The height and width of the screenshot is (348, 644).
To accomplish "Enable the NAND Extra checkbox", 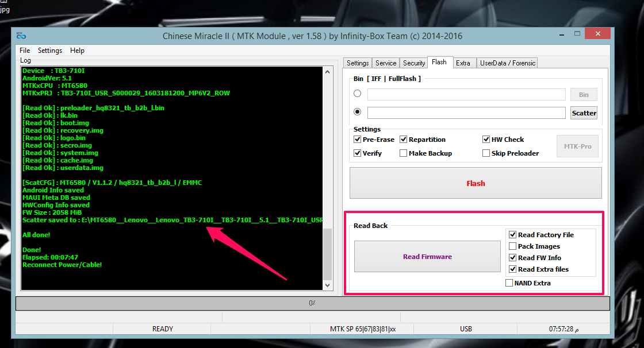I will coord(509,283).
